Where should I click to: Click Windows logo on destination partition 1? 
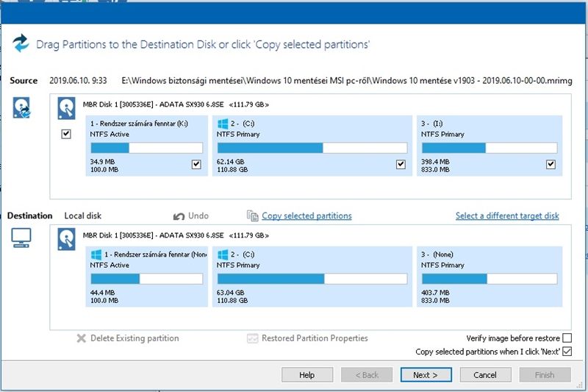click(x=96, y=253)
